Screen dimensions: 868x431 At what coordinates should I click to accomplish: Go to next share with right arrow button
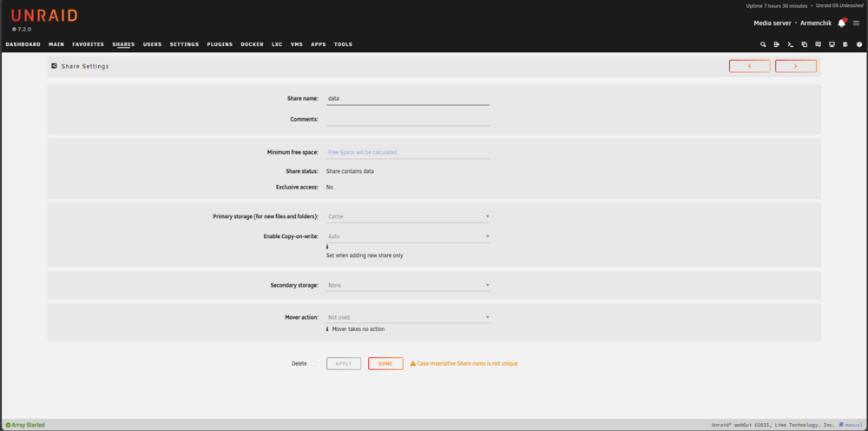pyautogui.click(x=795, y=66)
